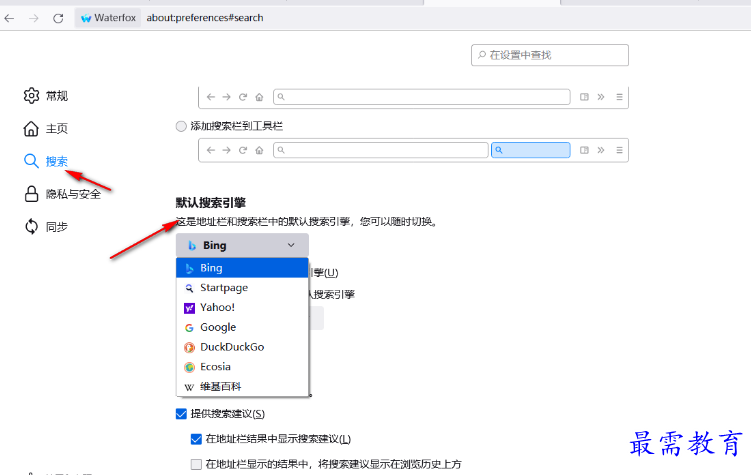Open the Sync arrows icon
The image size is (751, 475).
coord(31,226)
